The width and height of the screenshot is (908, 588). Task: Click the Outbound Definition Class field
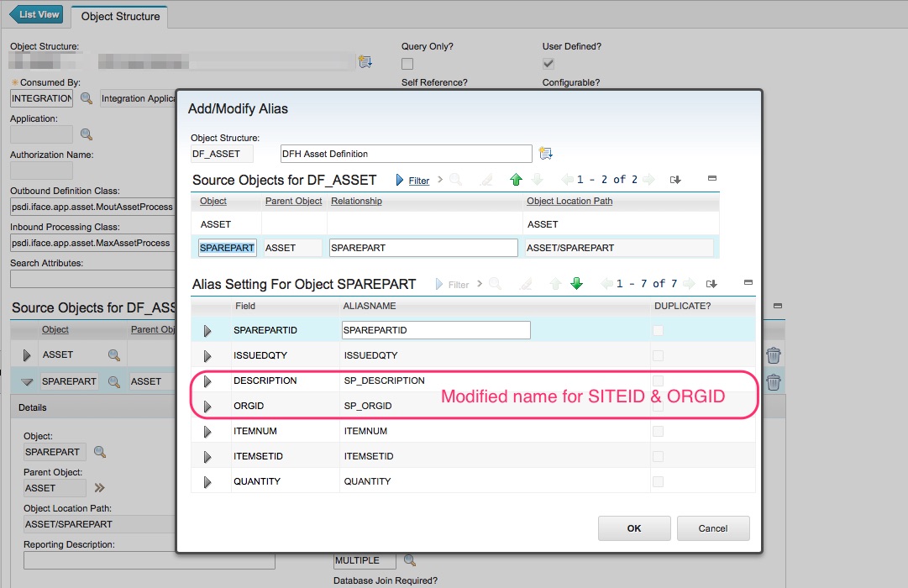tap(92, 207)
